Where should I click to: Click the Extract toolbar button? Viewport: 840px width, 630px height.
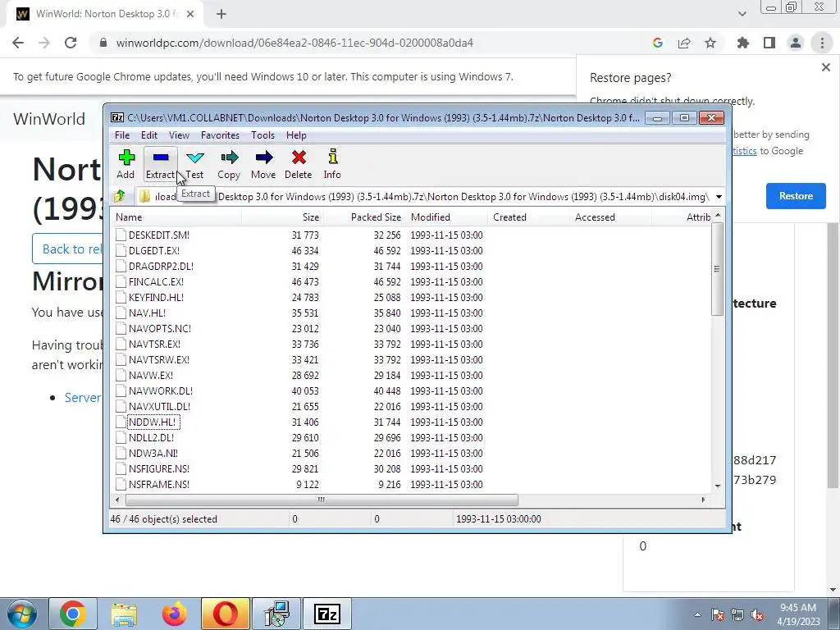[x=160, y=164]
